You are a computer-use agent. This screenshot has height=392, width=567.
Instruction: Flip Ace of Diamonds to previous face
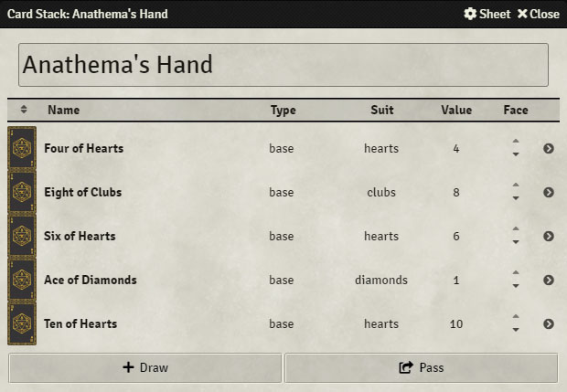point(516,286)
